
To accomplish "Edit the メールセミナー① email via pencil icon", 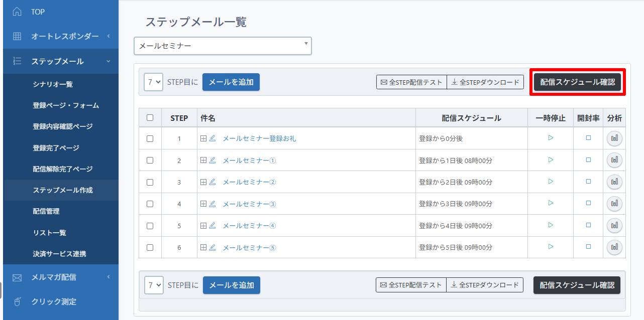I will [212, 160].
